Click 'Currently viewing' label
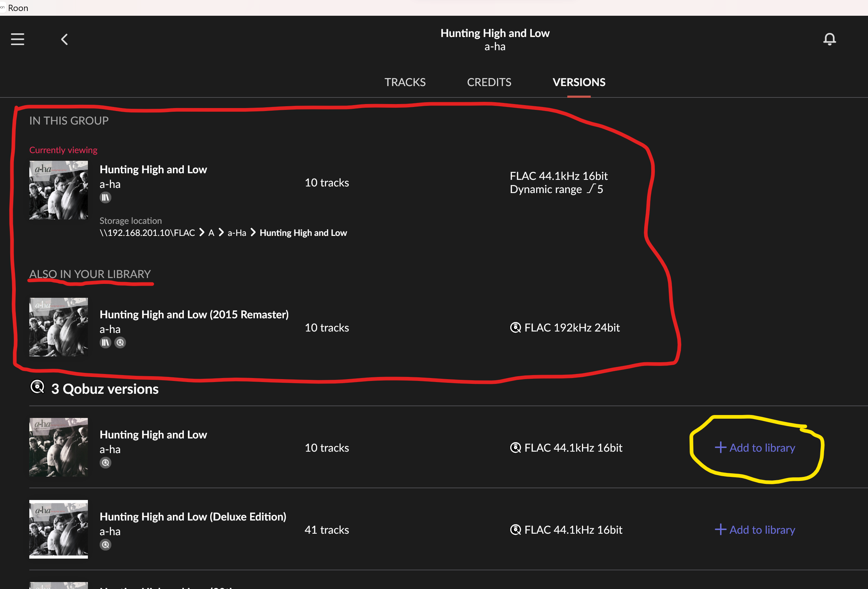The height and width of the screenshot is (589, 868). (x=63, y=150)
